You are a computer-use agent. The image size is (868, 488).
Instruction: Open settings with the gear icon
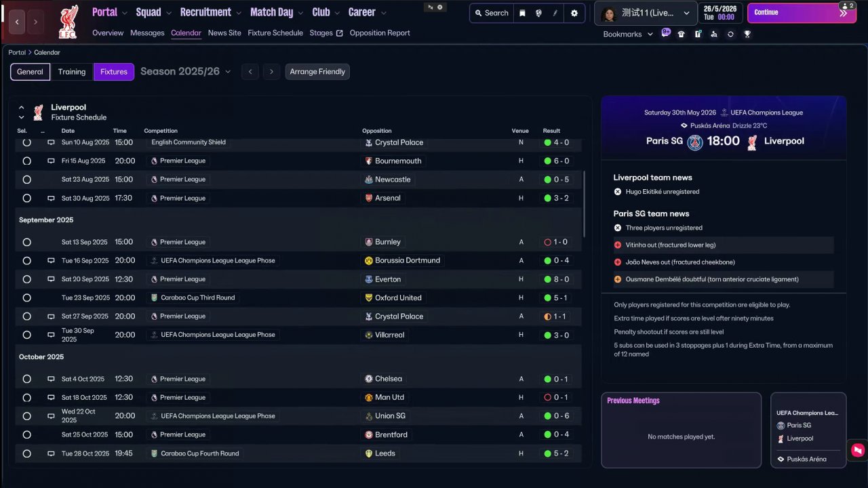click(x=575, y=13)
